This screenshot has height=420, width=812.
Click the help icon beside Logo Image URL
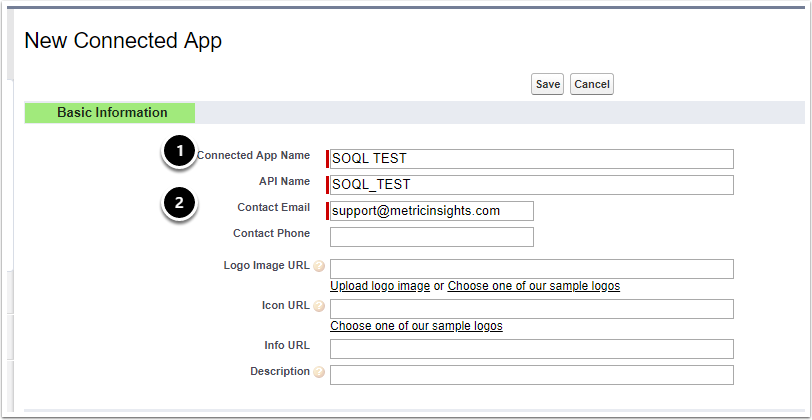point(319,267)
